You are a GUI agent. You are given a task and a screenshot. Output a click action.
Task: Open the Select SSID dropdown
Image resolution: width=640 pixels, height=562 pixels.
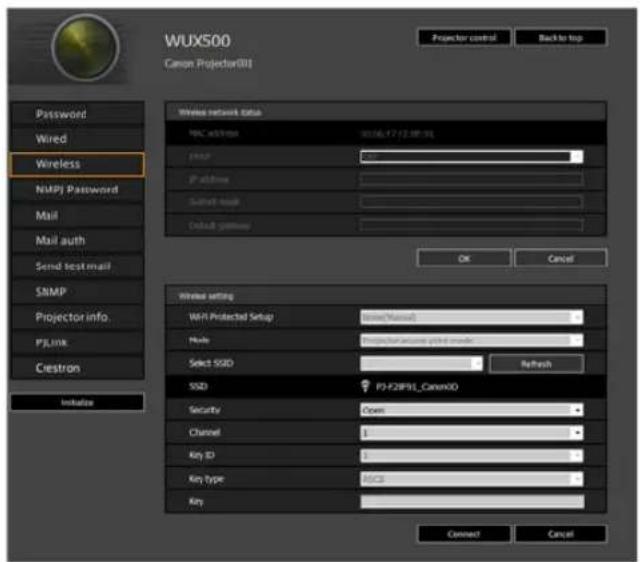421,363
